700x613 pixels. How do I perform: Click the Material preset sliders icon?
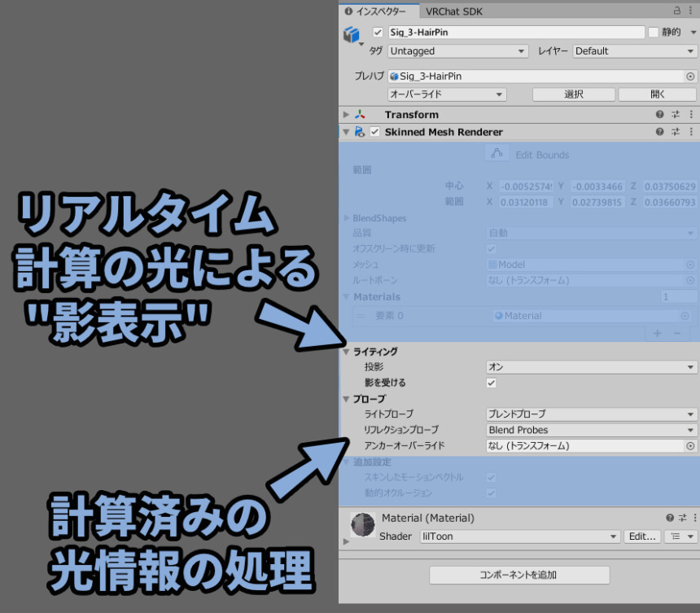(683, 518)
